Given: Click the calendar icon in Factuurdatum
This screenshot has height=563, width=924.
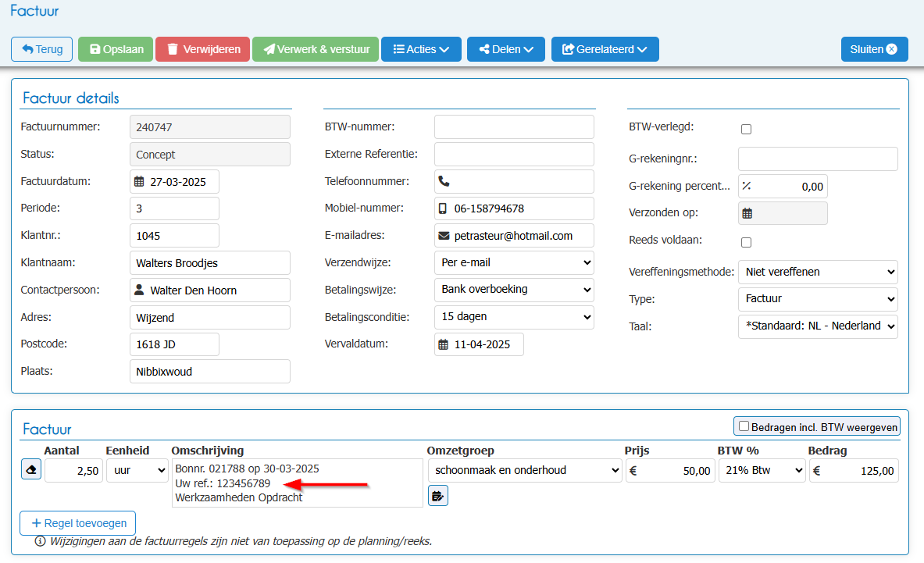Looking at the screenshot, I should tap(139, 181).
